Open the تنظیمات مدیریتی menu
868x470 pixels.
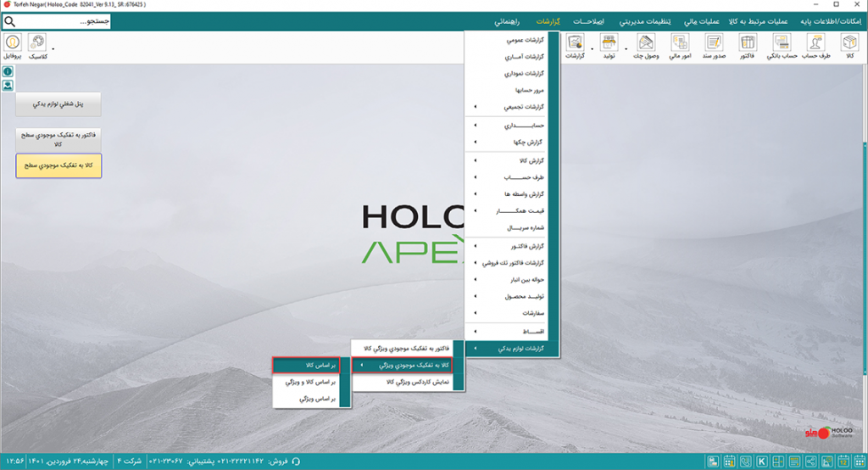click(x=645, y=21)
